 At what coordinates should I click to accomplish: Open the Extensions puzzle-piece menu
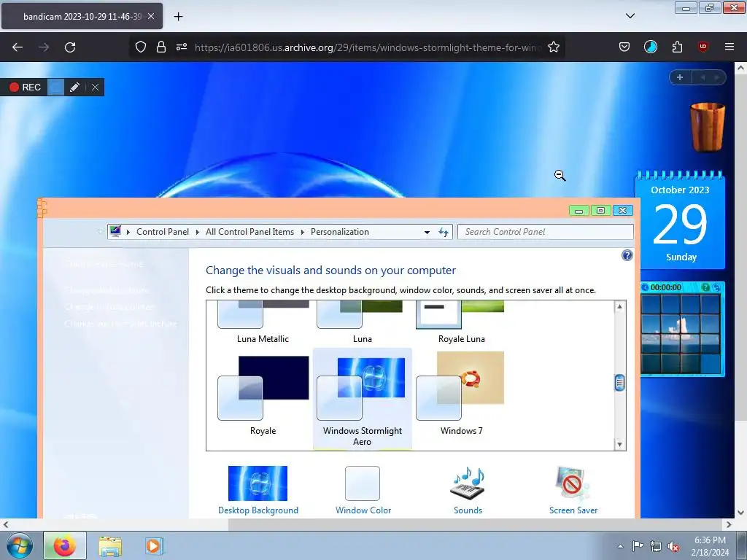[x=677, y=47]
